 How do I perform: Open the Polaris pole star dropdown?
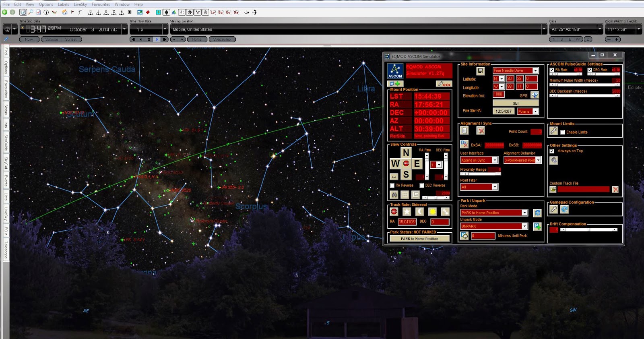coord(535,112)
